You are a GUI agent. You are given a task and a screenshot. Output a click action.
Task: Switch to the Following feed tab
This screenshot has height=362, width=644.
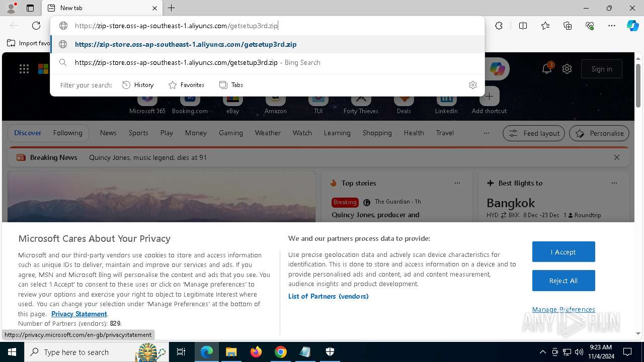click(x=68, y=133)
